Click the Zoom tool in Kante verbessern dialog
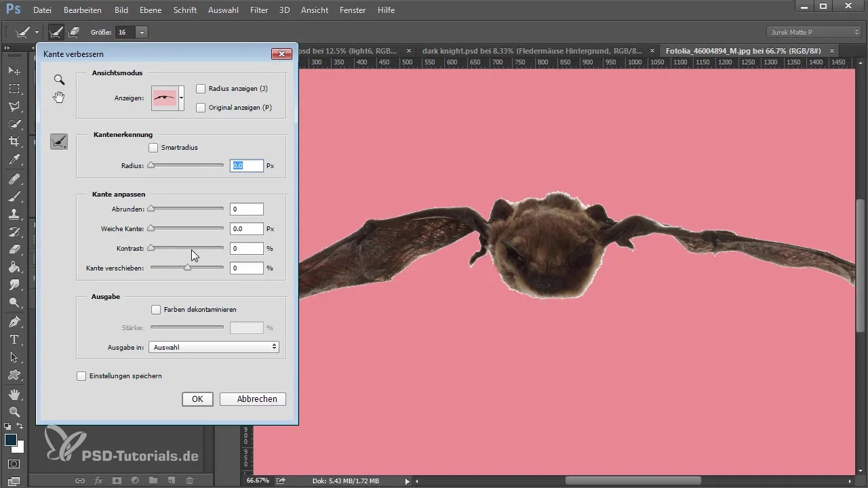The width and height of the screenshot is (868, 488). (x=59, y=80)
